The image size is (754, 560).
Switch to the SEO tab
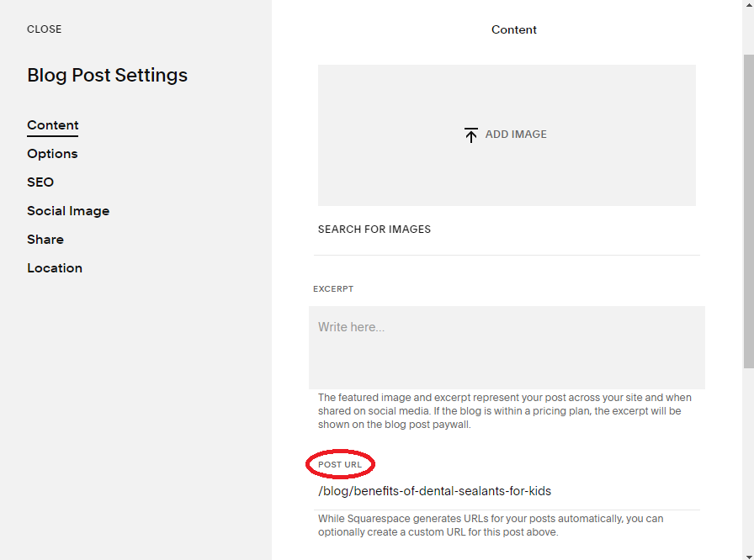(x=40, y=182)
